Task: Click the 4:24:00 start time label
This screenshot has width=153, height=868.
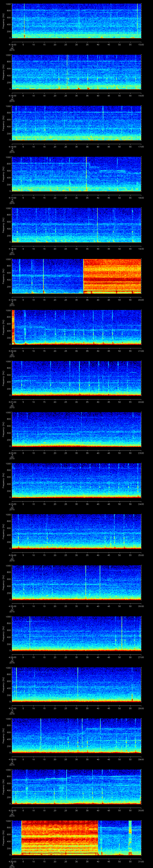Action: 12,555
